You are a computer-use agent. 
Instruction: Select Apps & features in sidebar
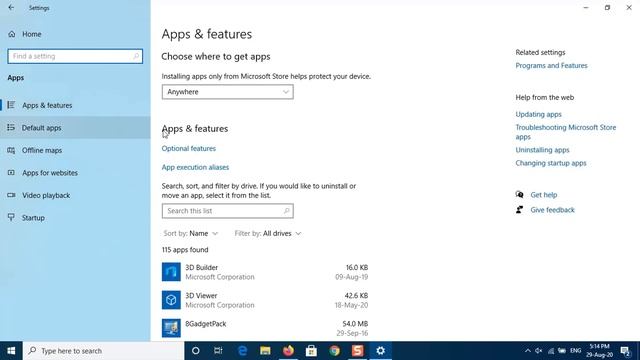point(75,105)
